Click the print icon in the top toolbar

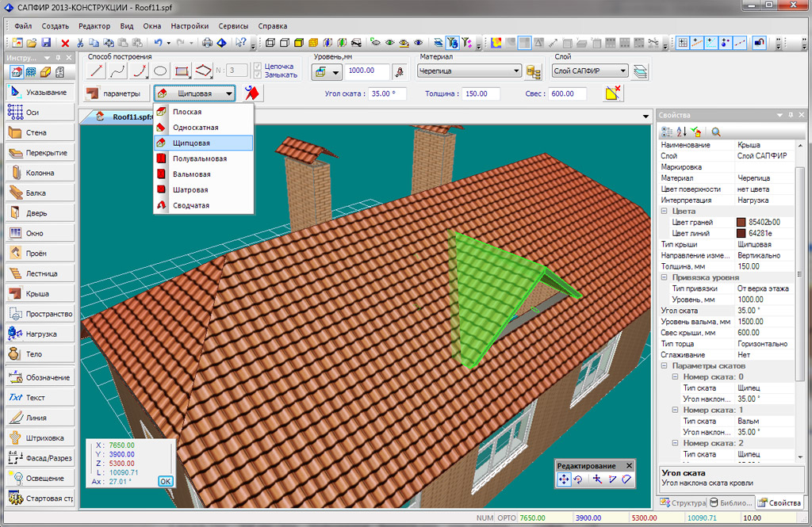pyautogui.click(x=207, y=43)
